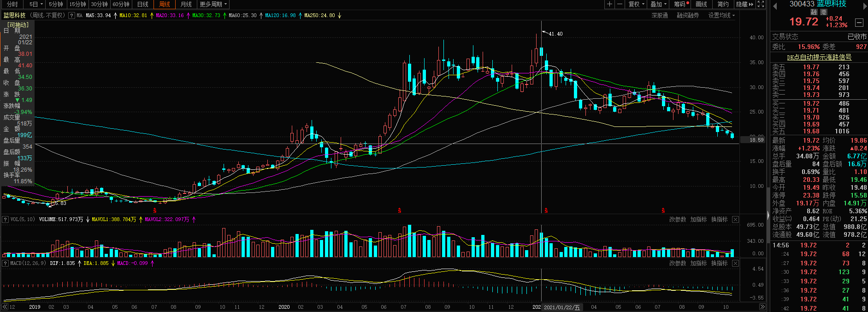Viewport: 868px width, 312px height.
Task: Click 换指标 in the MACD panel
Action: [719, 263]
